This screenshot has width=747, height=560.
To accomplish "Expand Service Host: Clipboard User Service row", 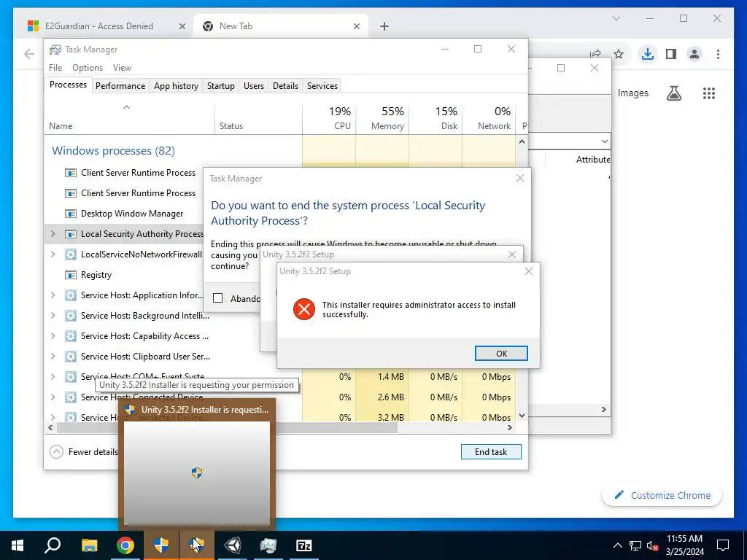I will coord(53,356).
